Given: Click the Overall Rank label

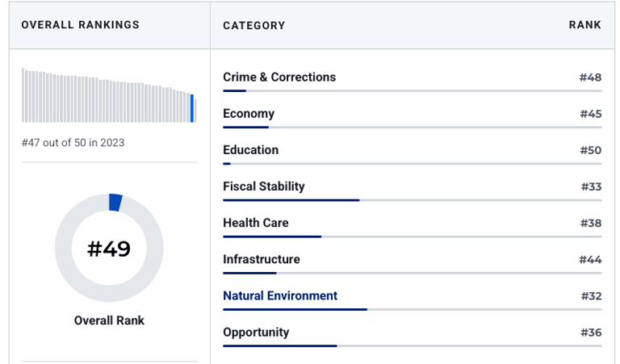Looking at the screenshot, I should coord(109,320).
